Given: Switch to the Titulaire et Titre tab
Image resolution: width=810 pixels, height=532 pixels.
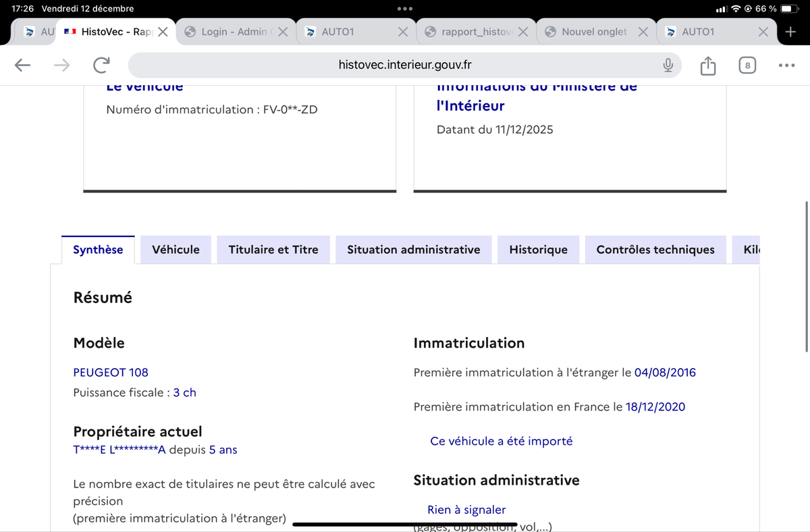Looking at the screenshot, I should 273,249.
